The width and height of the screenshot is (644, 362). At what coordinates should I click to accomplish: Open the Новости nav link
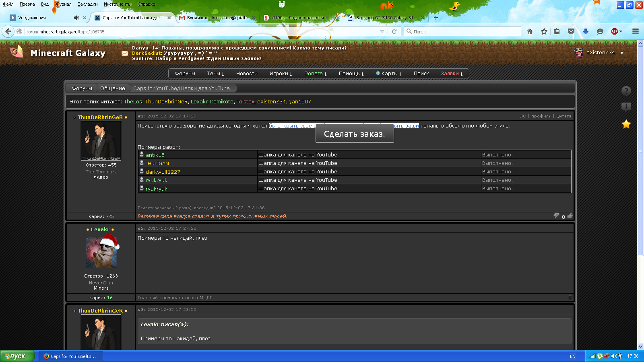(x=247, y=74)
